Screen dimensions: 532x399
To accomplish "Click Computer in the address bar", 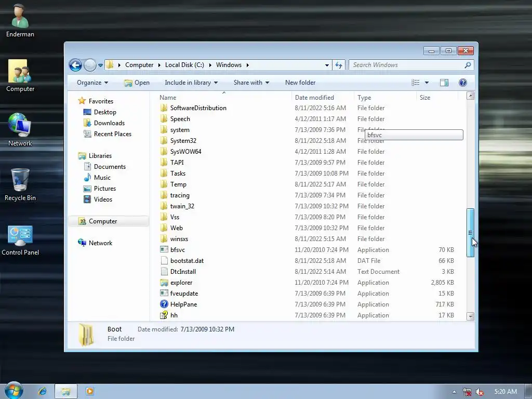I will pos(139,65).
